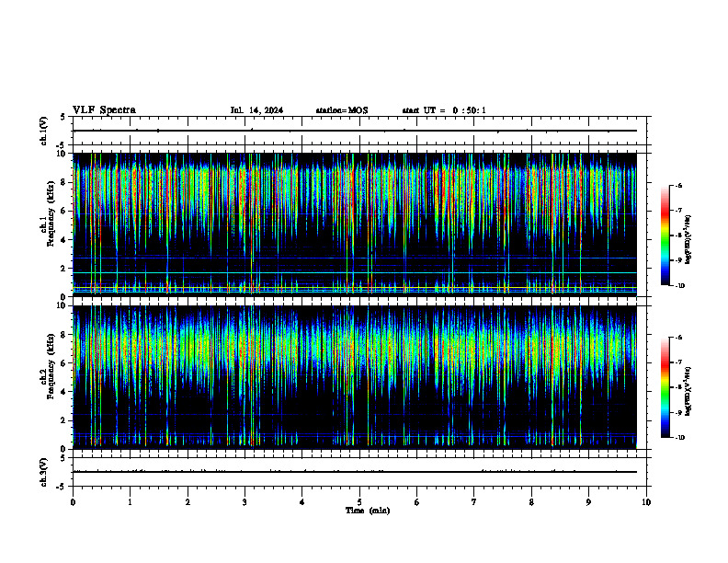Click the ch.1 color scale bar
728x563 pixels.
(665, 236)
